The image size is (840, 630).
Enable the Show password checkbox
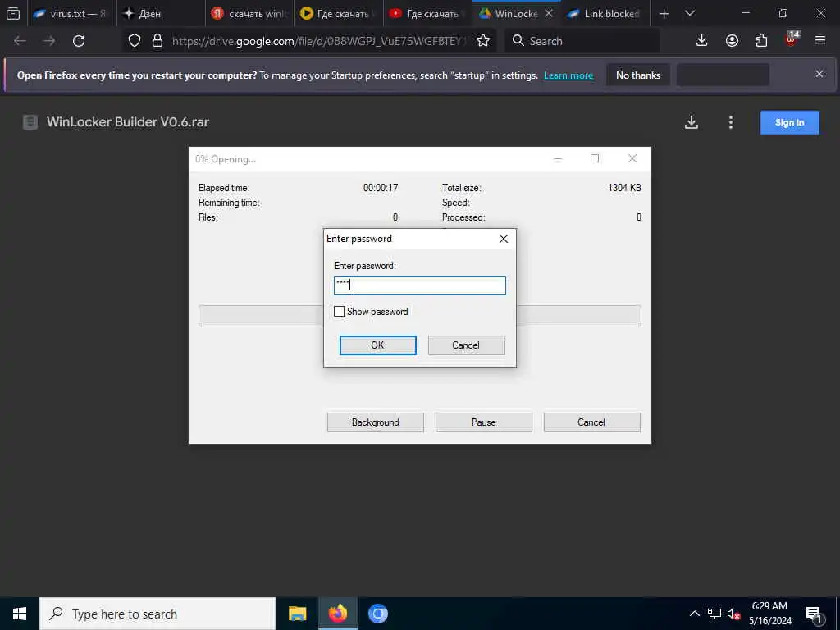pyautogui.click(x=339, y=311)
